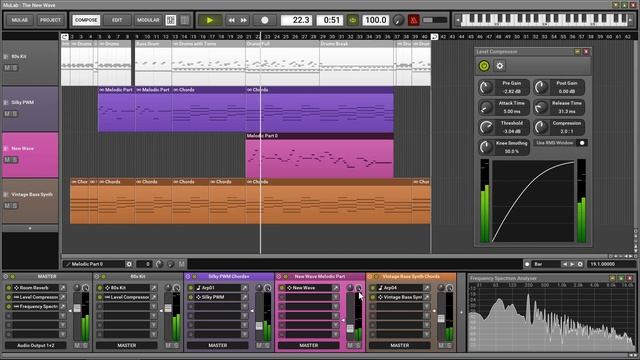
Task: Open Audio Output 1+2 selector
Action: 36,345
